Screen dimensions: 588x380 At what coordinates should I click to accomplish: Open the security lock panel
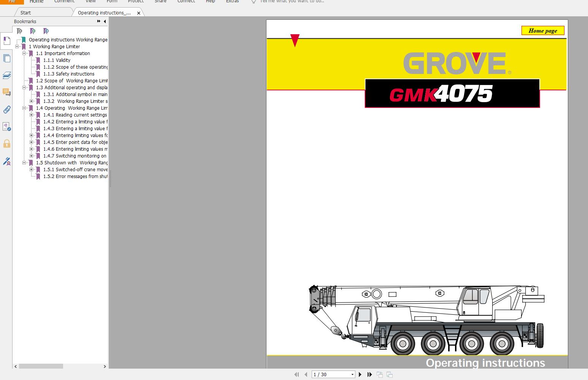tap(6, 143)
